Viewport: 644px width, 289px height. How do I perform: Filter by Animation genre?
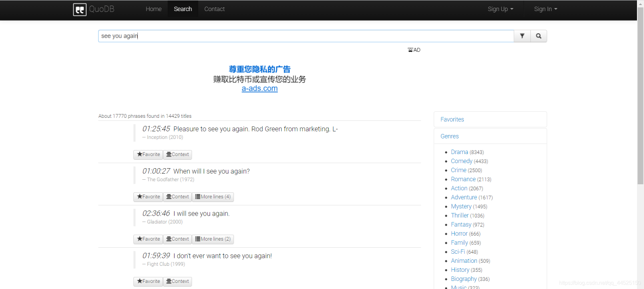pyautogui.click(x=464, y=261)
